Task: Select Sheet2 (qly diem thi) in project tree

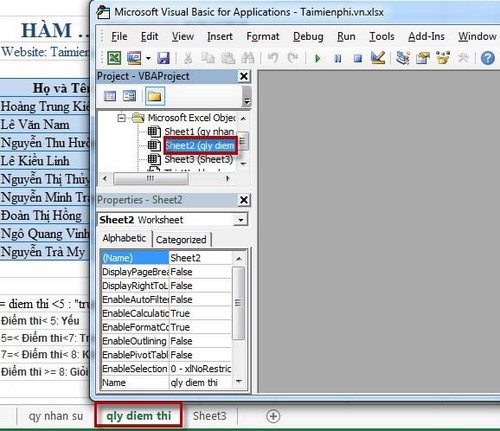Action: click(200, 146)
